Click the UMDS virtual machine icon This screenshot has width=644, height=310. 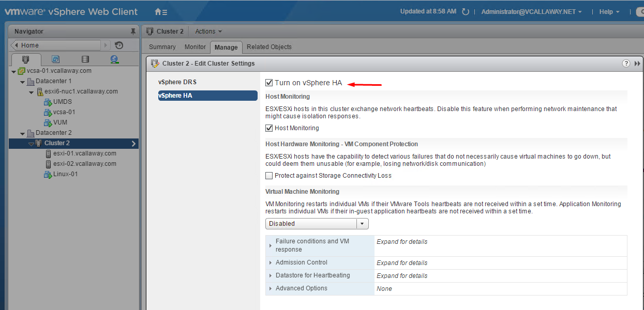(x=48, y=102)
